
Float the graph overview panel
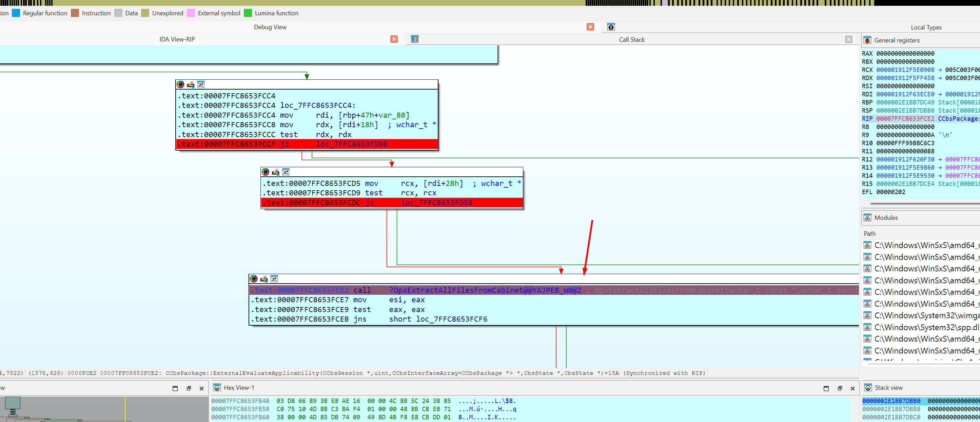pyautogui.click(x=189, y=388)
